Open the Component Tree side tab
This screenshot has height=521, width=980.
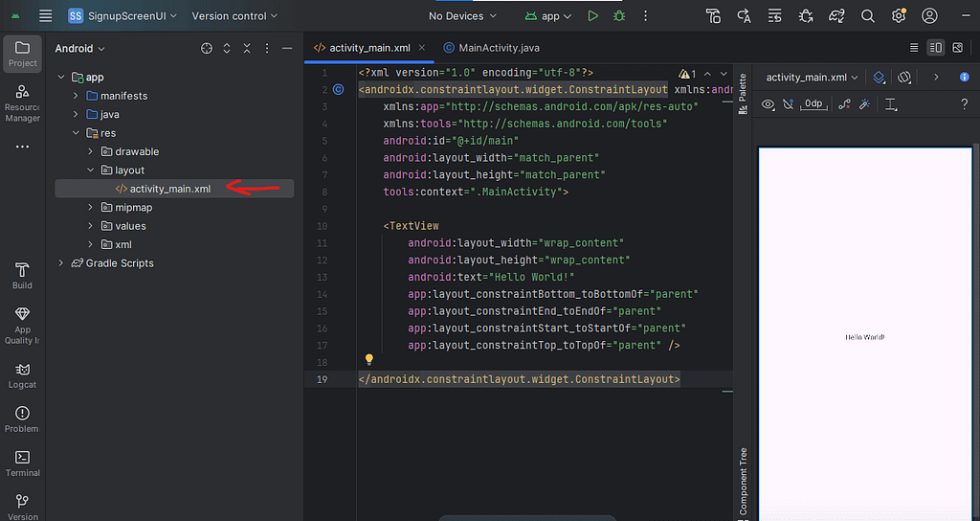[x=743, y=483]
